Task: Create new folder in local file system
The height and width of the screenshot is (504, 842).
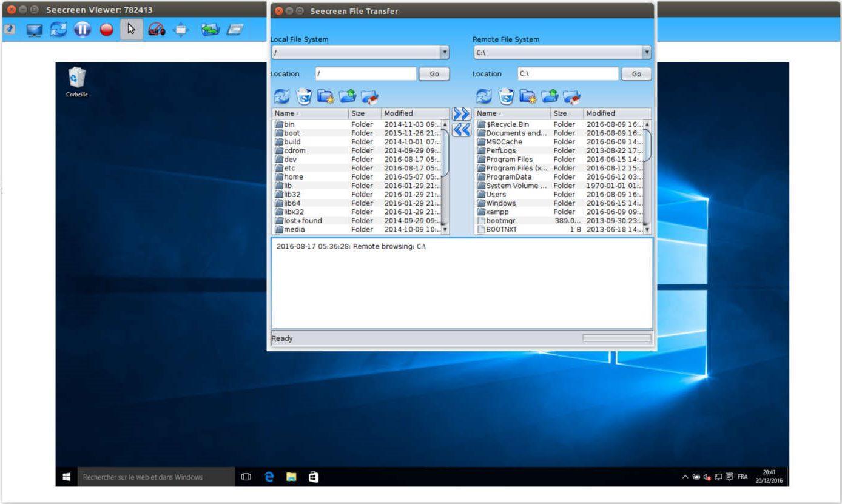Action: coord(326,96)
